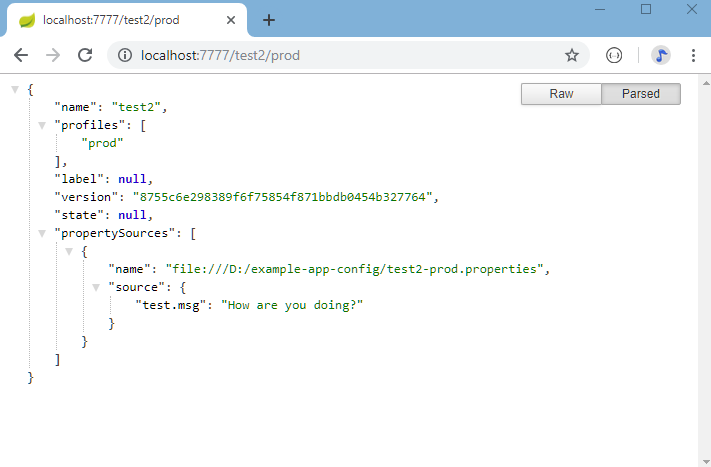
Task: Open Chrome three-dot menu
Action: point(693,56)
